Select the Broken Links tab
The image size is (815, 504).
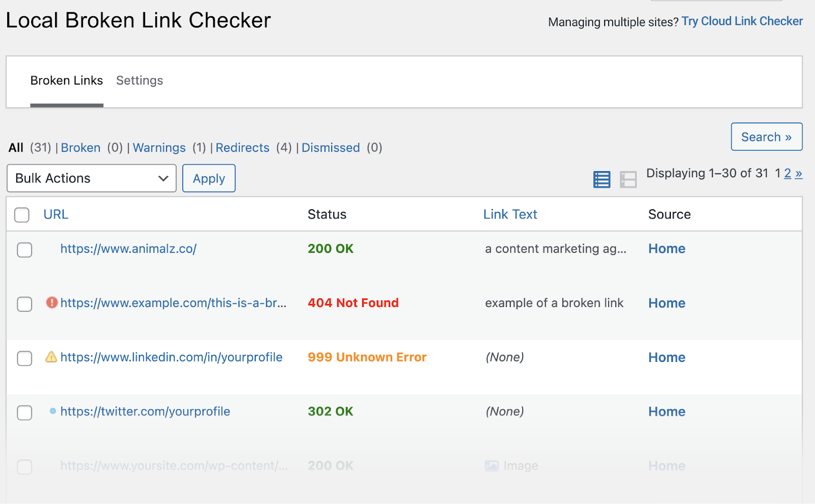(66, 80)
